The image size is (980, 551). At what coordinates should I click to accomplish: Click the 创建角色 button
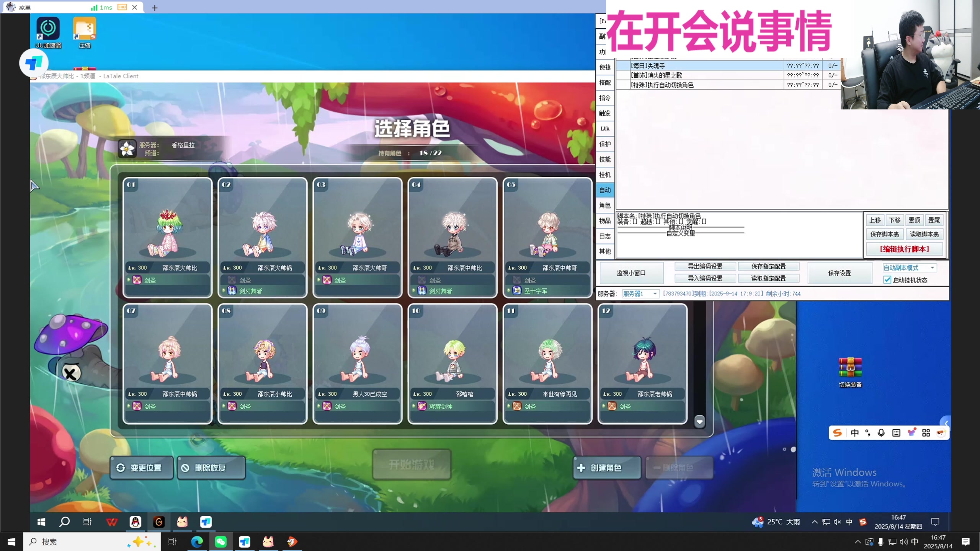click(607, 468)
